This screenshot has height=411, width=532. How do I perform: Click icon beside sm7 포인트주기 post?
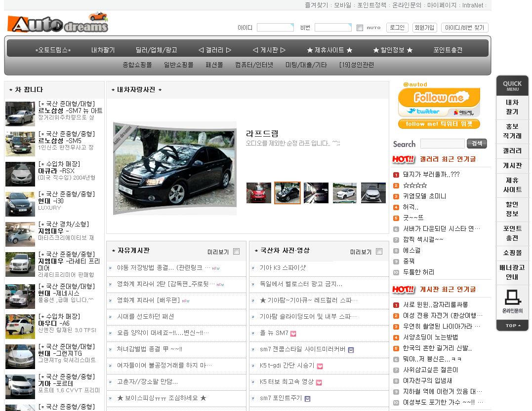307,399
